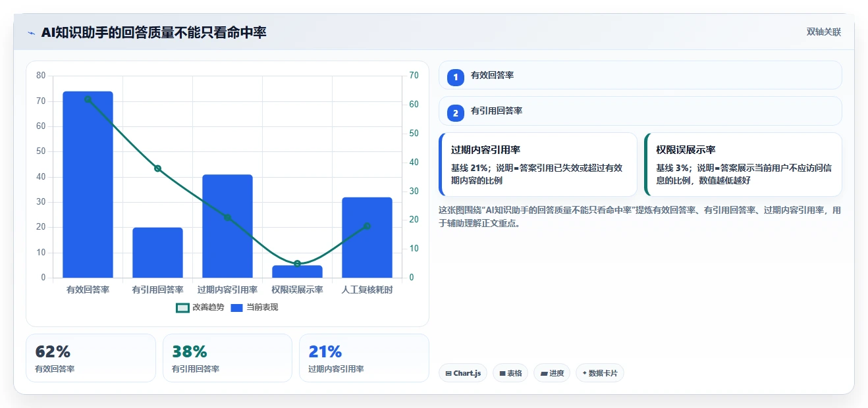Viewport: 868px width, 408px height.
Task: Click the trend line point above 人工复核耗时
Action: 367,226
